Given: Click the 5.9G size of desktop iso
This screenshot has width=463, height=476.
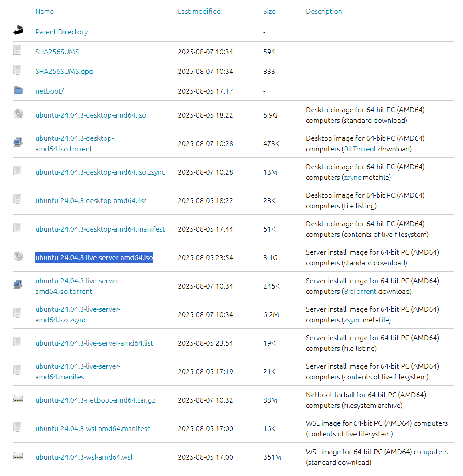Looking at the screenshot, I should pos(270,115).
